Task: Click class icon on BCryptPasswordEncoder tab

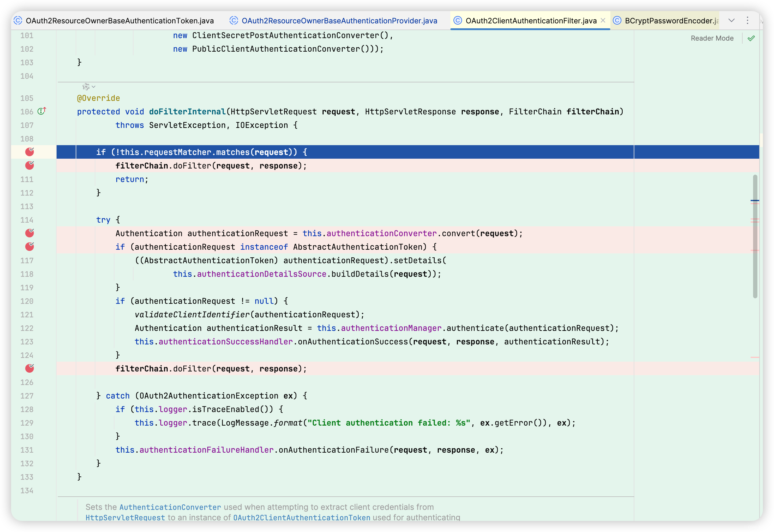Action: (617, 21)
